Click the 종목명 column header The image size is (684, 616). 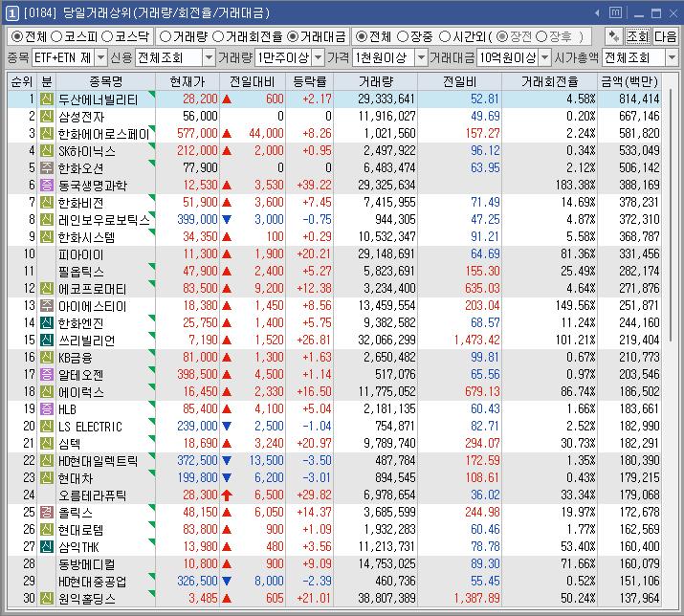click(x=105, y=81)
